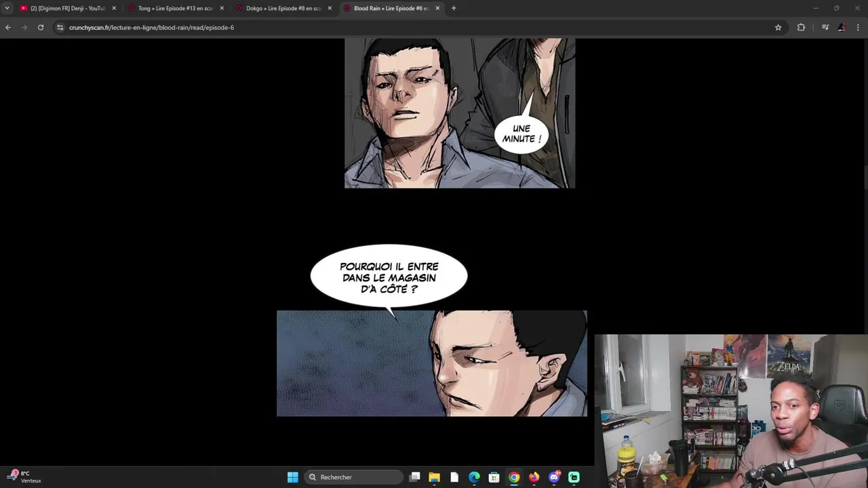Go back to the previous page

[8, 27]
